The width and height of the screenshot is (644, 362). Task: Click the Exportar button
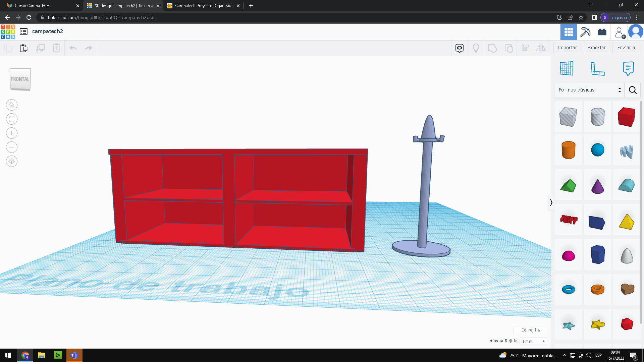pyautogui.click(x=596, y=48)
